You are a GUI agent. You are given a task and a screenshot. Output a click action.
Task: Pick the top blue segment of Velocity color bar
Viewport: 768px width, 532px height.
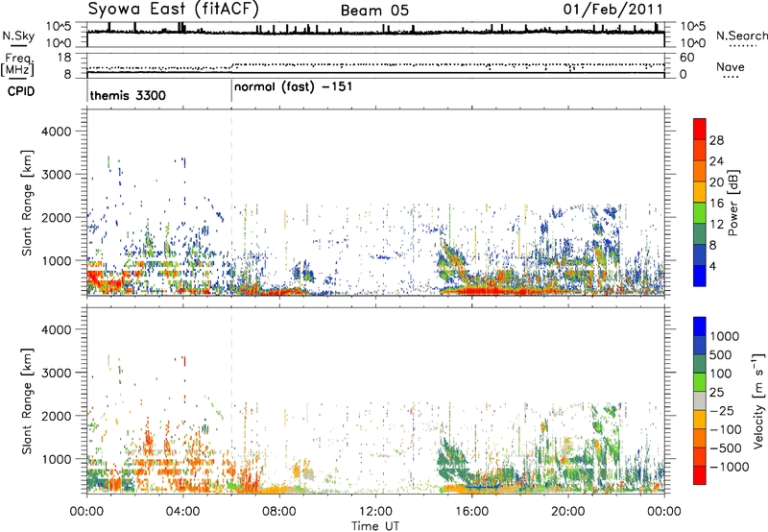point(700,326)
